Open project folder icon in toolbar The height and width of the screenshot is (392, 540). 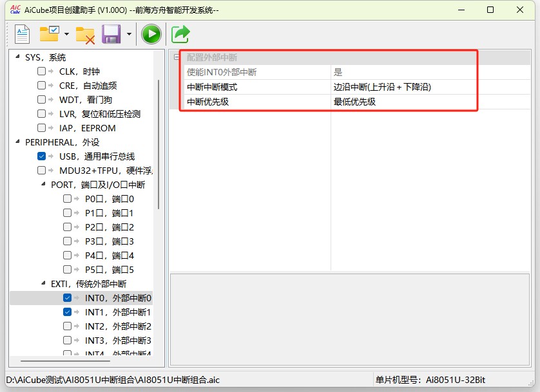pyautogui.click(x=50, y=33)
